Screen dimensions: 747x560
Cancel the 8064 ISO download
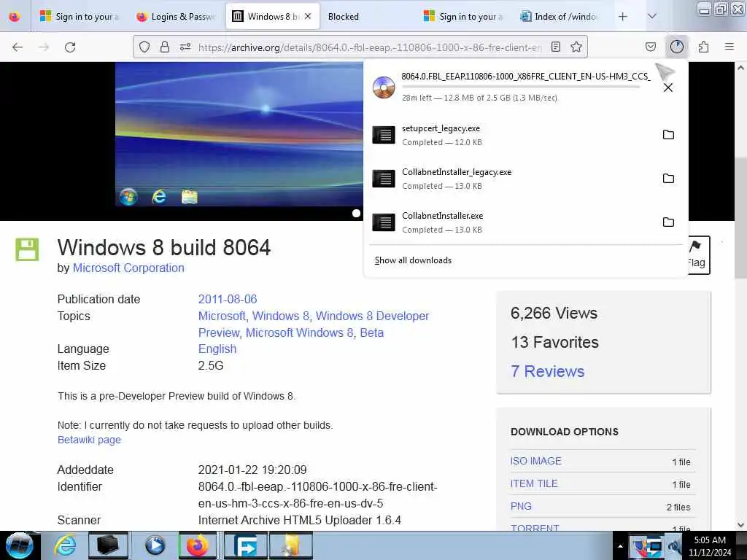[668, 87]
